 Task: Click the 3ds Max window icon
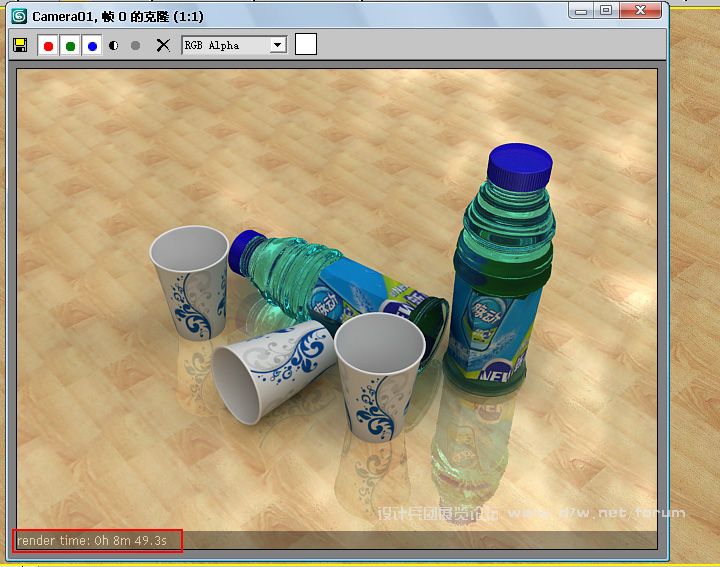[x=19, y=17]
